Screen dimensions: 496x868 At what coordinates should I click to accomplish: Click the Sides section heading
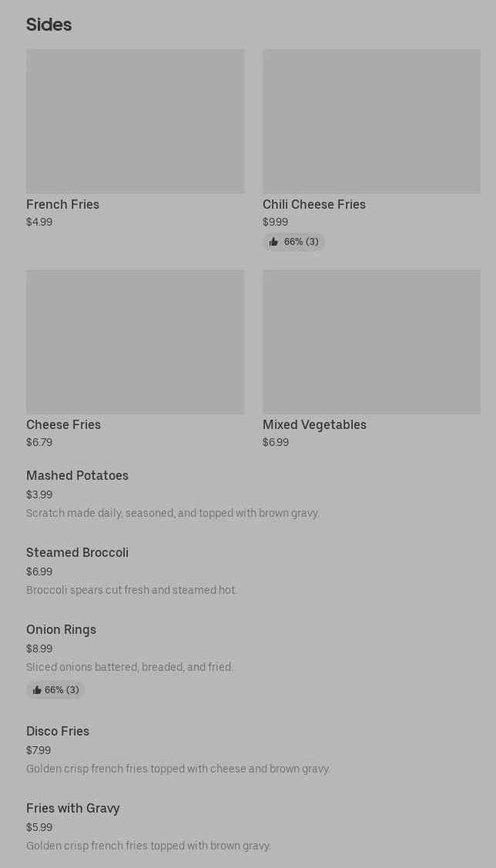click(x=49, y=25)
